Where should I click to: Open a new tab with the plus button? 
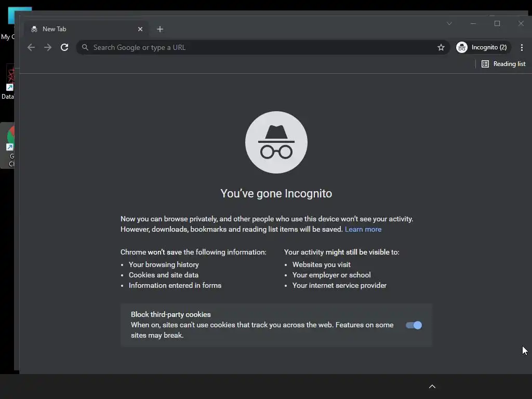point(160,29)
